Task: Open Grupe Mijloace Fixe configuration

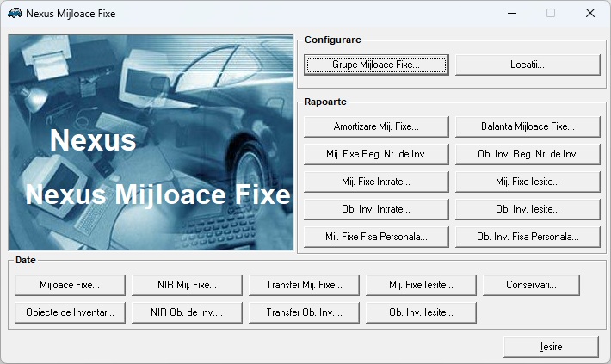Action: tap(376, 65)
